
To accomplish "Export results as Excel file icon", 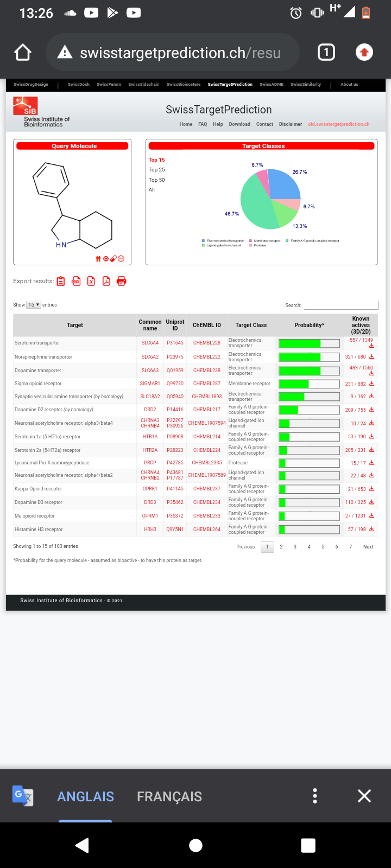I will pyautogui.click(x=91, y=281).
